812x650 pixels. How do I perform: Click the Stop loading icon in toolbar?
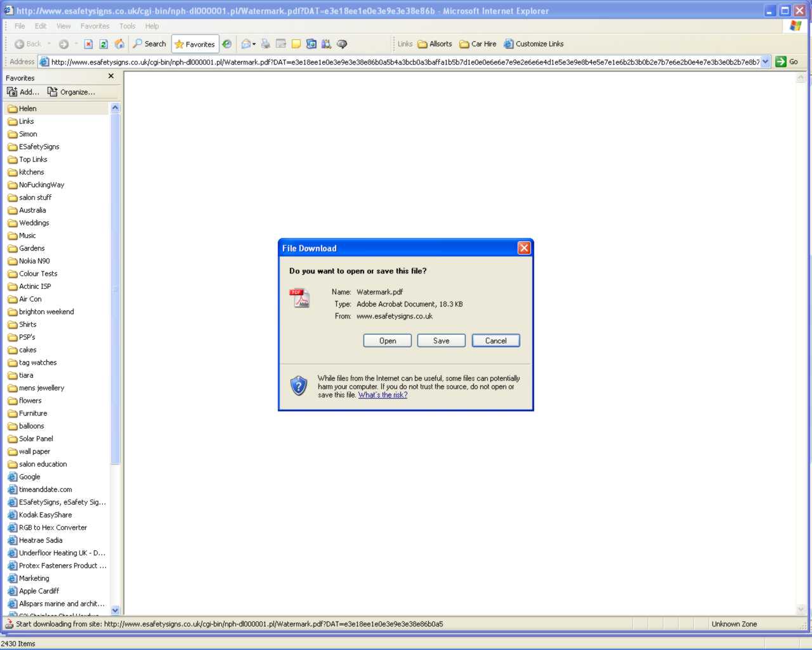tap(88, 44)
